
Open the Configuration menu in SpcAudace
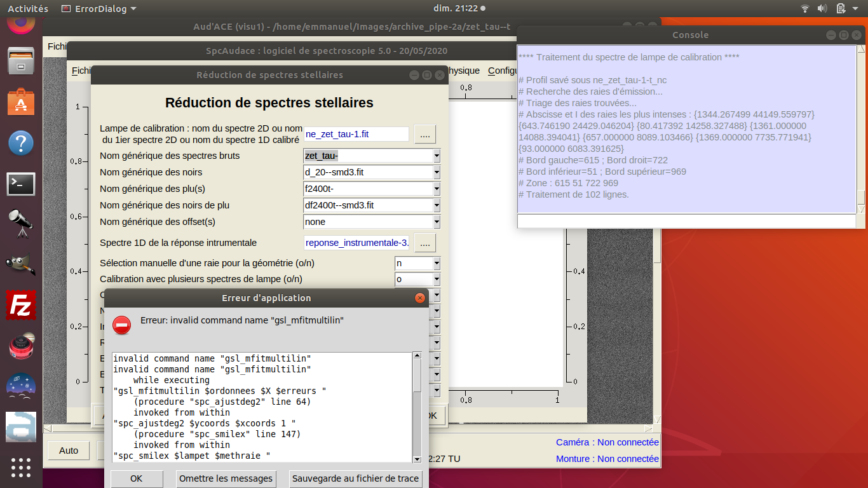[x=503, y=71]
